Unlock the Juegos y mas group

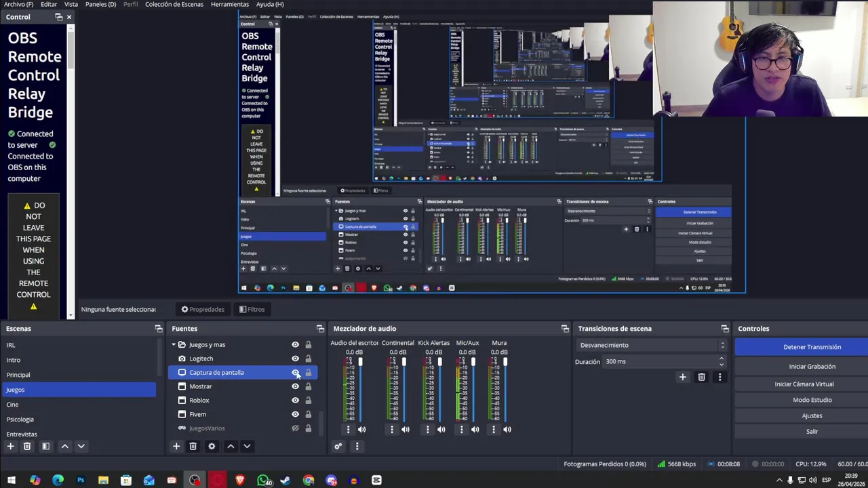point(308,345)
